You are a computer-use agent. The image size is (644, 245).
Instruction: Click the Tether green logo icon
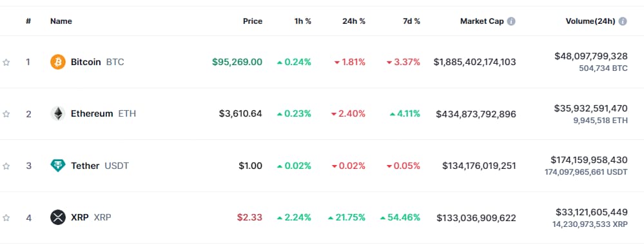(x=58, y=166)
